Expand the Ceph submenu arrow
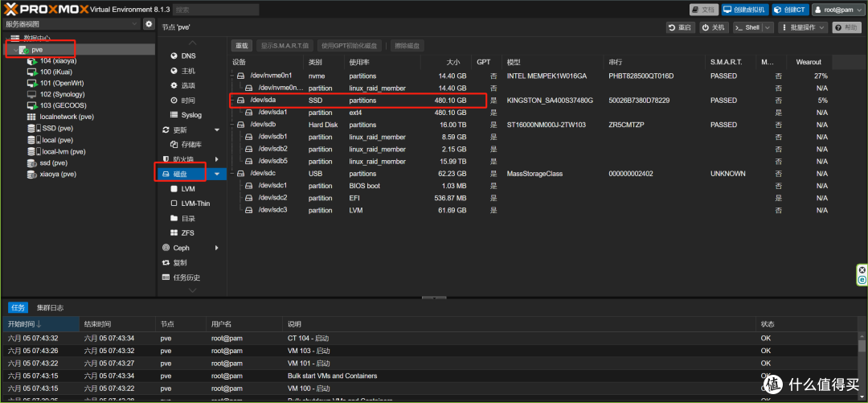The image size is (868, 403). (216, 248)
